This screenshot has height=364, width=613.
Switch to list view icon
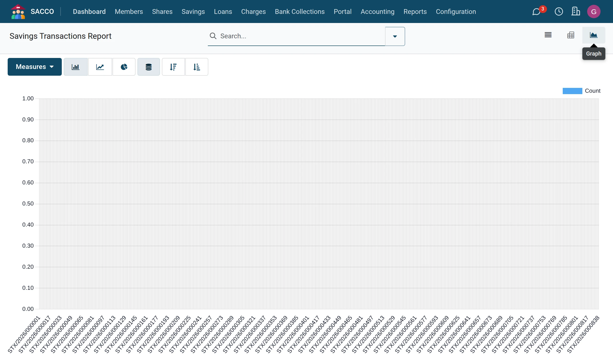click(x=548, y=35)
